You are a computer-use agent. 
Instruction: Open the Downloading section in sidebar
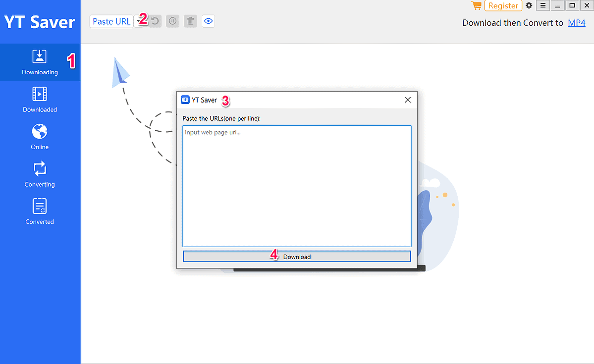40,62
